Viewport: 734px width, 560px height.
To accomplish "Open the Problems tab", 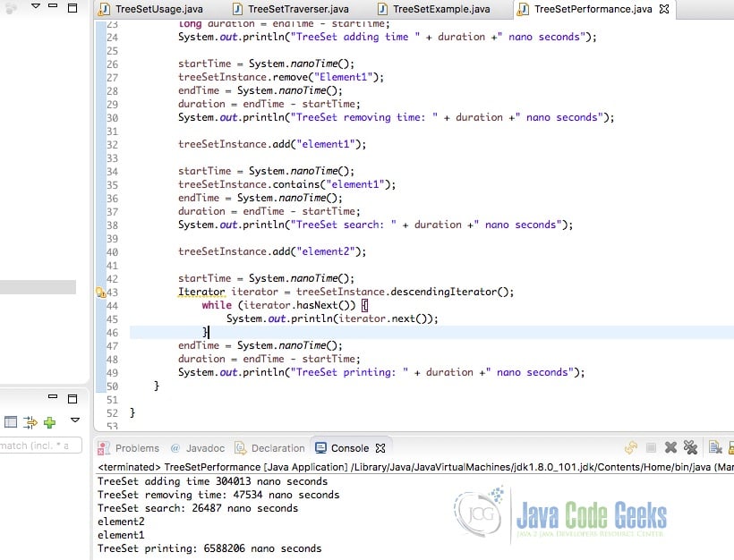I will click(x=129, y=448).
